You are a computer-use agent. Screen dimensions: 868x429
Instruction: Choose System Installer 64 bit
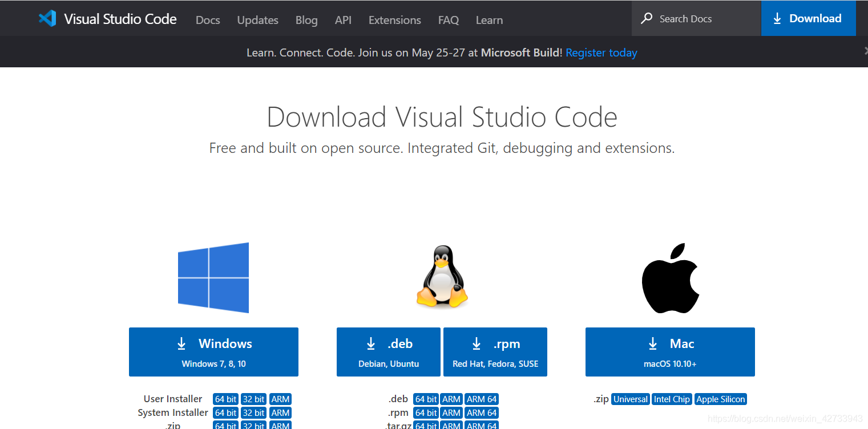(x=225, y=413)
